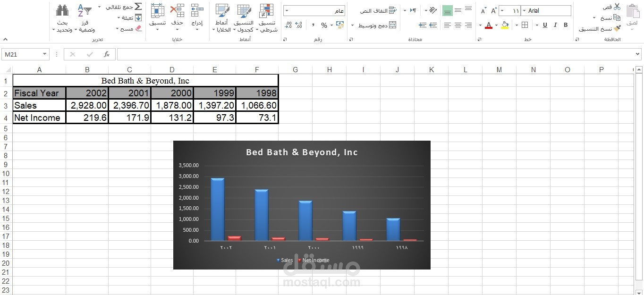
Task: Increase font size with large A
Action: click(x=494, y=10)
